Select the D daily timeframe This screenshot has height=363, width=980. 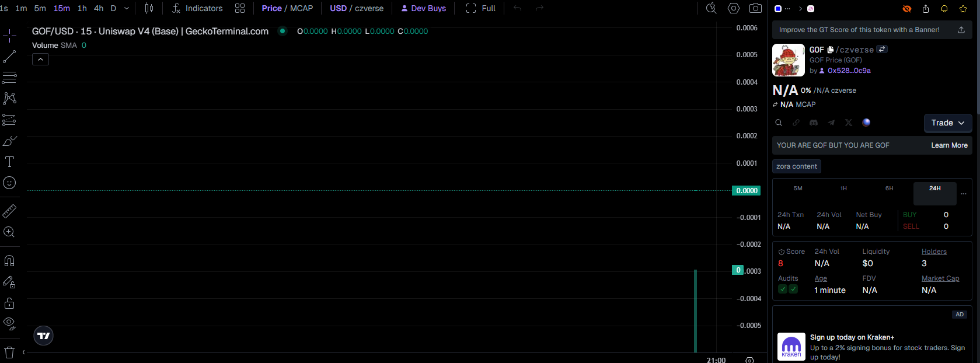113,8
